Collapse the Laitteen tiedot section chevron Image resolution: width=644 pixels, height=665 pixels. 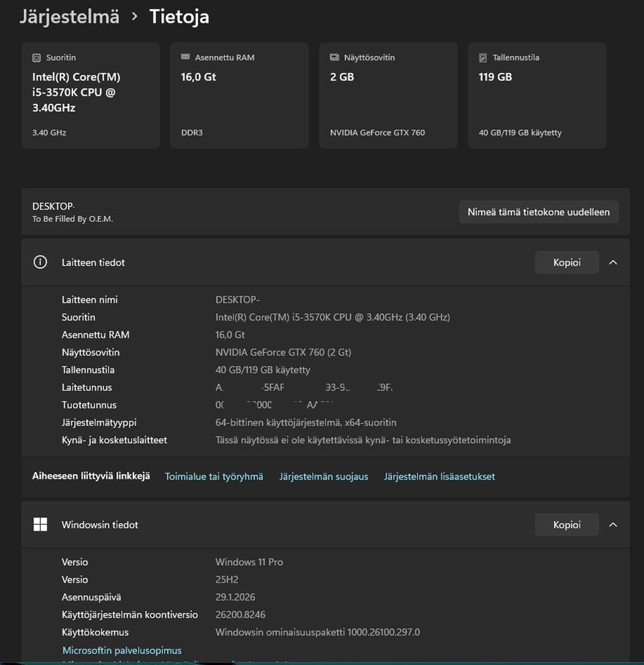(x=612, y=263)
